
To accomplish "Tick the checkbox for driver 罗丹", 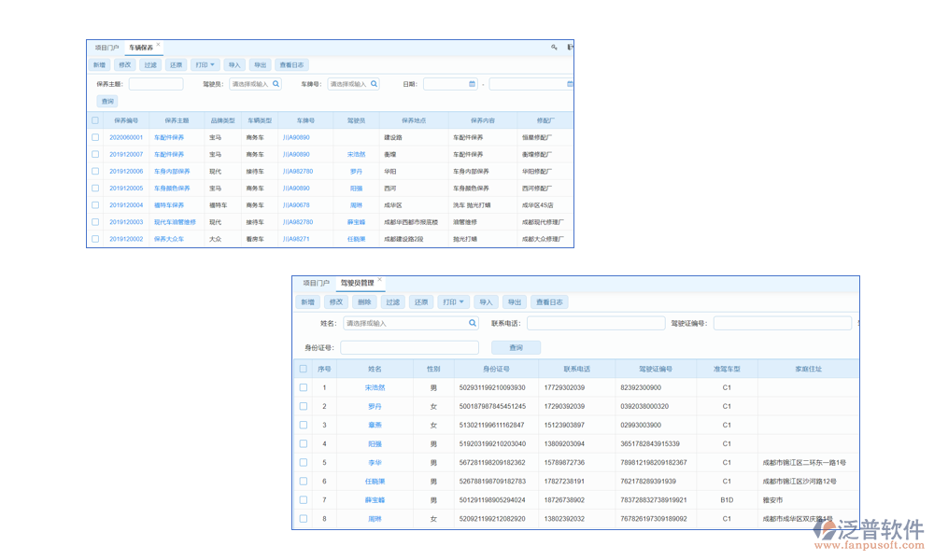I will 303,406.
